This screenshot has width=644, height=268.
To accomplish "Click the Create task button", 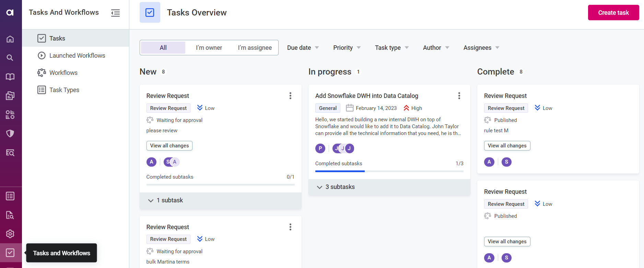I will coord(613,13).
